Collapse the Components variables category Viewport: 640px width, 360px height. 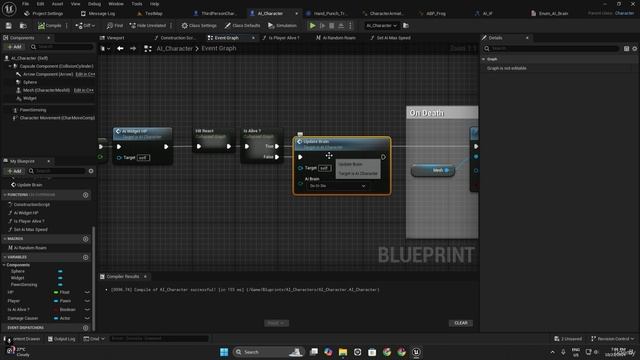coord(4,265)
